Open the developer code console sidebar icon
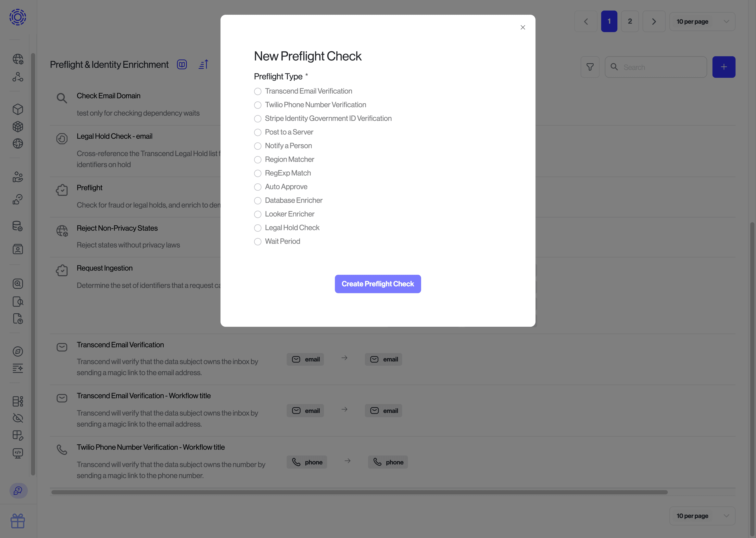 [18, 453]
